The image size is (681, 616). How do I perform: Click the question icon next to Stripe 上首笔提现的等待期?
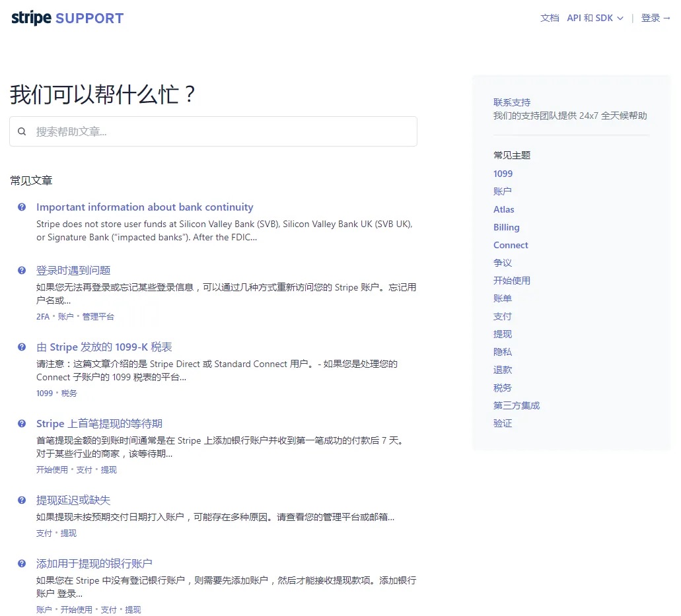click(x=21, y=423)
